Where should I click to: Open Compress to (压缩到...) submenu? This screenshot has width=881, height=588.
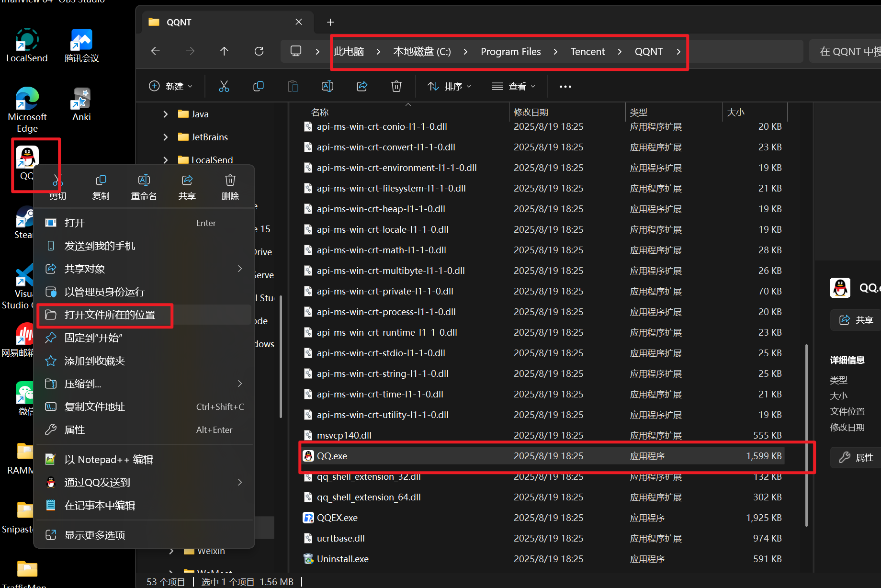point(144,384)
